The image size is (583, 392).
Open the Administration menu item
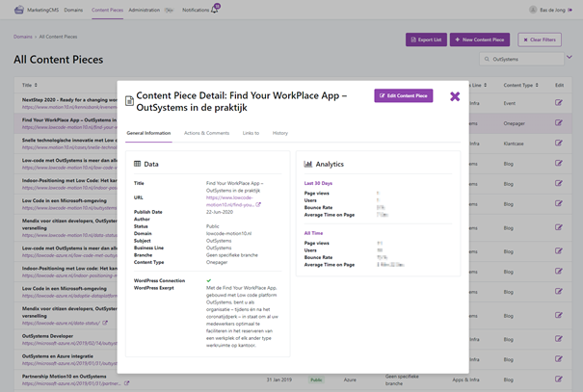(x=145, y=10)
